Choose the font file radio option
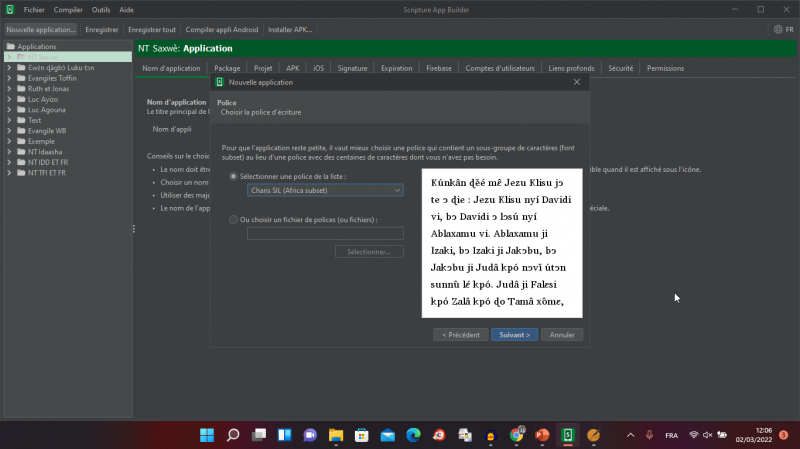 tap(233, 219)
